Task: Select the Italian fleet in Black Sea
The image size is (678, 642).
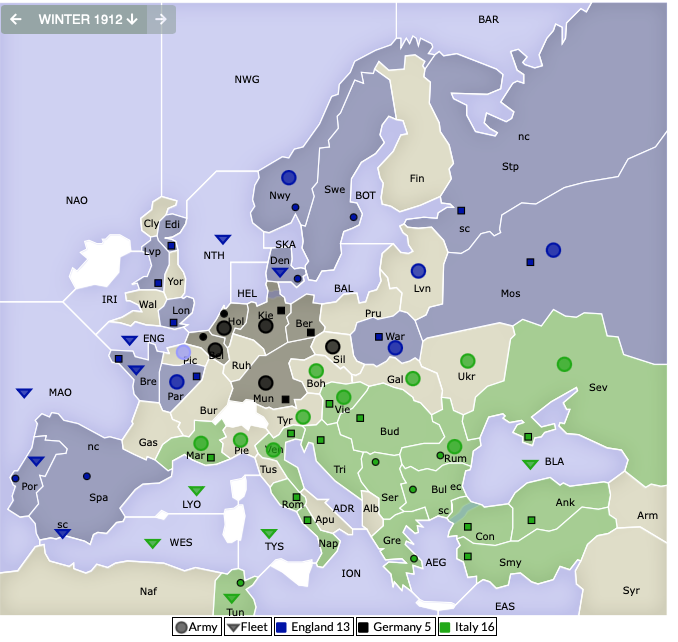Action: coord(530,464)
